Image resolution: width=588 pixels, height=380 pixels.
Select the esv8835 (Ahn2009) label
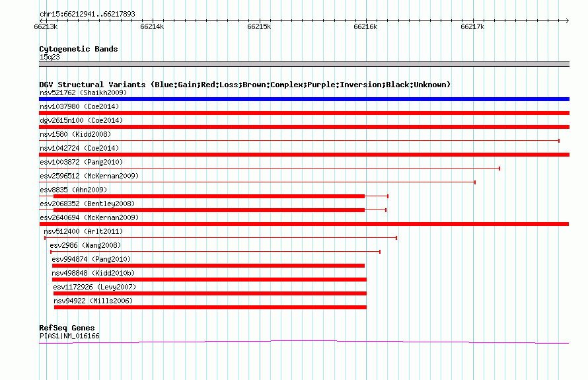click(x=73, y=190)
